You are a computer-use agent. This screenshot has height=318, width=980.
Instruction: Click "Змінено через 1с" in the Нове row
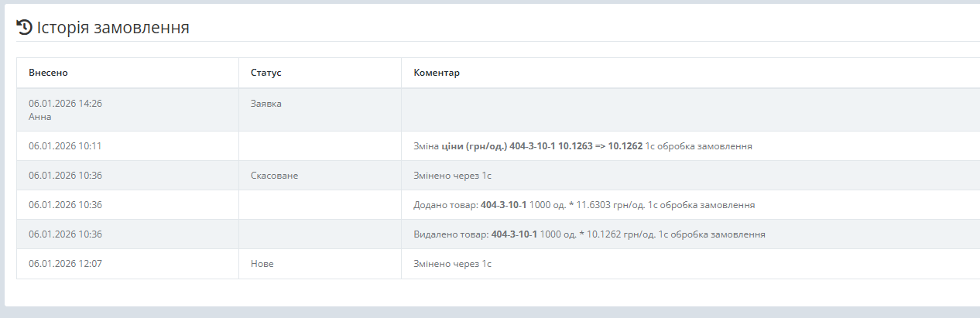tap(453, 264)
